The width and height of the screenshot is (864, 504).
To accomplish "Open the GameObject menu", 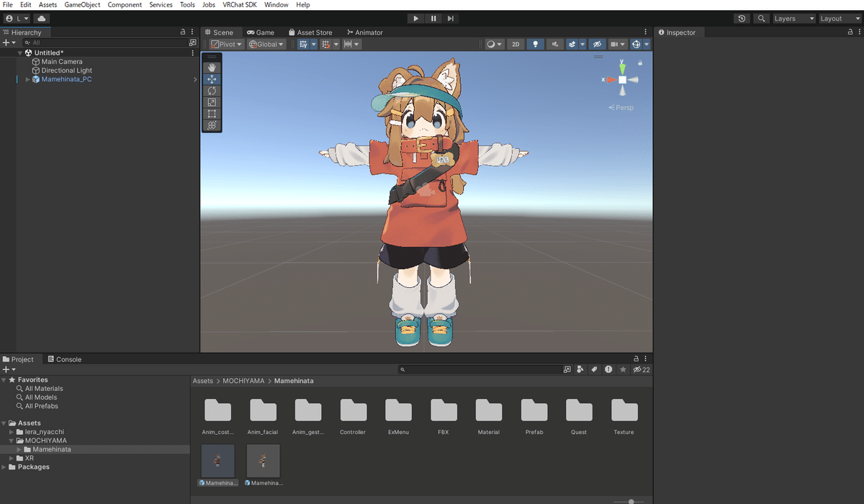I will [82, 5].
